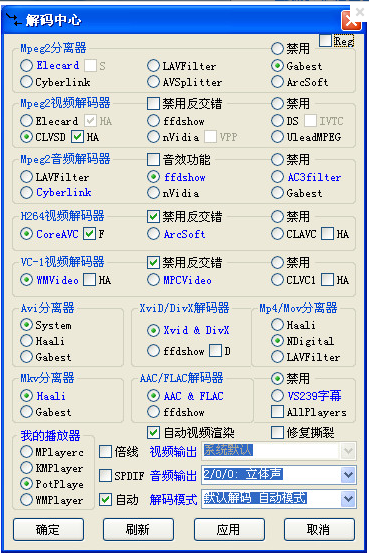Viewport: 369px width, 554px height.
Task: Select ArcSoft H264 decoder
Action: [x=153, y=234]
